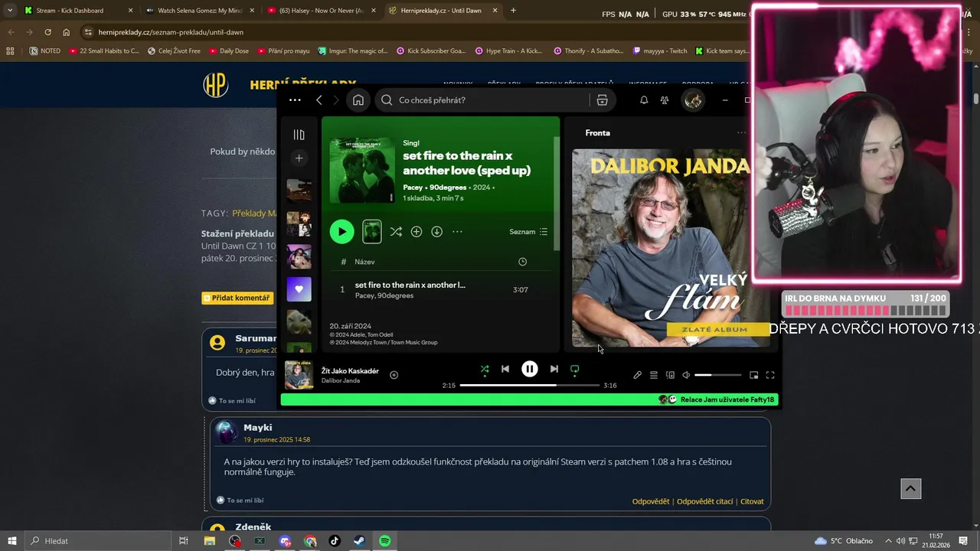
Task: Open Spotify home via house icon
Action: coord(358,100)
